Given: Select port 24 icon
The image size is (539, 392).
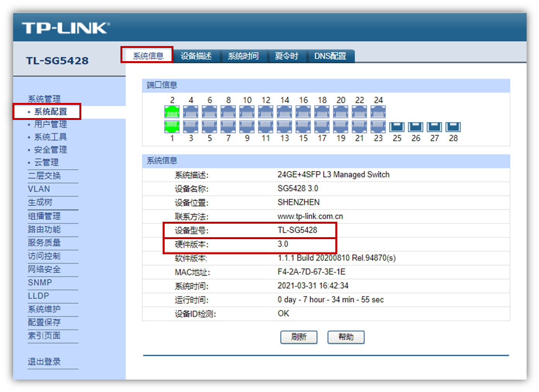Looking at the screenshot, I should point(378,112).
